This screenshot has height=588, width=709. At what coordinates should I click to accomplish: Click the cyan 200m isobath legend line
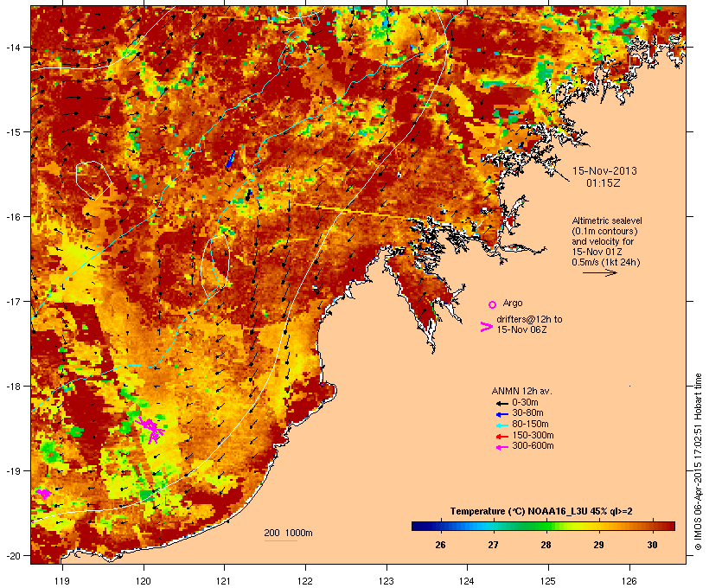(x=281, y=540)
